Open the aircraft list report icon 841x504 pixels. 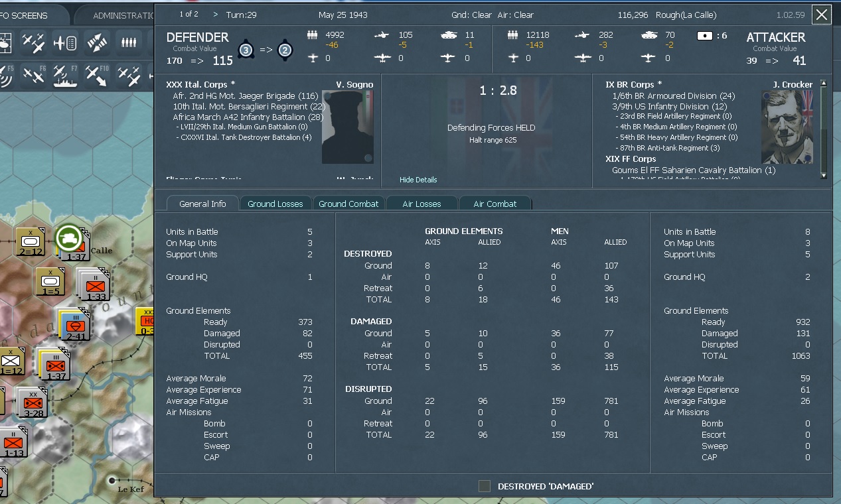point(65,42)
